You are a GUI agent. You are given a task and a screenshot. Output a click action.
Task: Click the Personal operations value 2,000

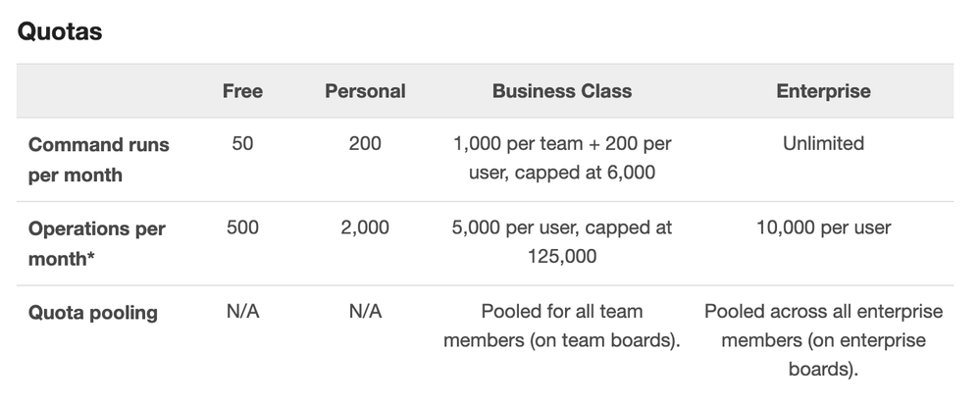(365, 227)
